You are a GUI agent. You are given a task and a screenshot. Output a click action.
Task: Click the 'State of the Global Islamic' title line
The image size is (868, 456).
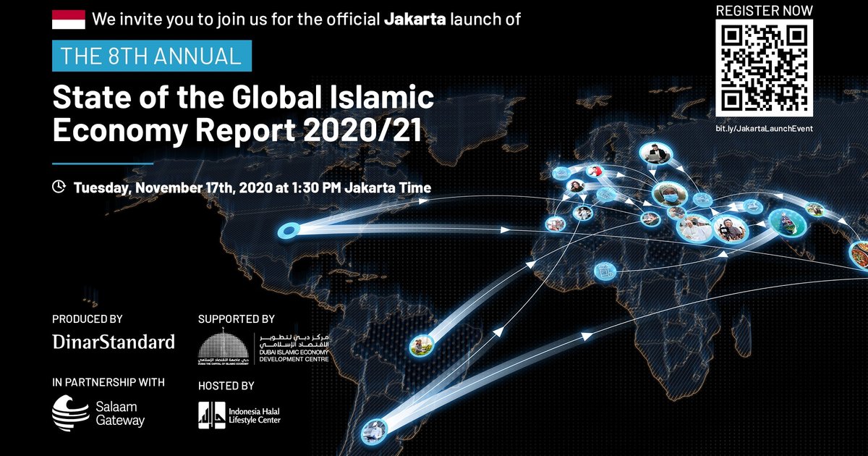coord(243,96)
